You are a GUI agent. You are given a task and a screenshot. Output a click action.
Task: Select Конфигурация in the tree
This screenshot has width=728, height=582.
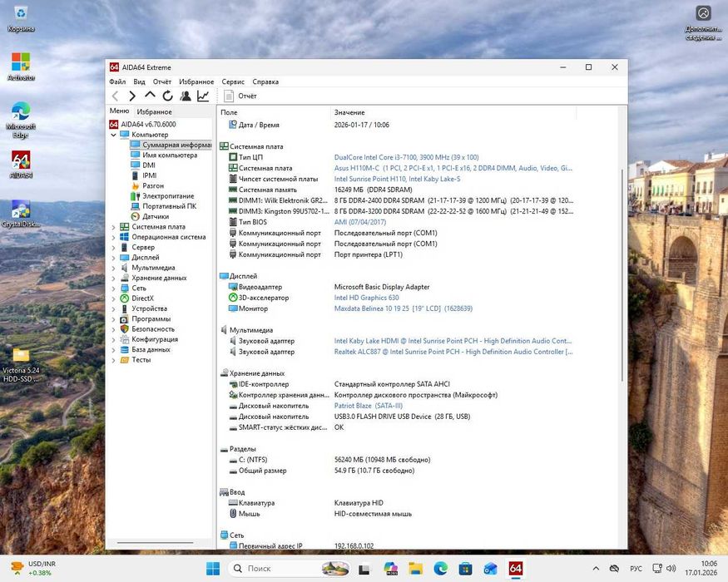[149, 339]
